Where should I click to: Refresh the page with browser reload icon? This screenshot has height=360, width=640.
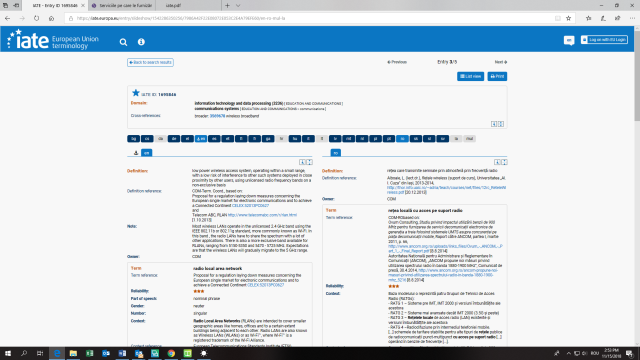click(37, 18)
